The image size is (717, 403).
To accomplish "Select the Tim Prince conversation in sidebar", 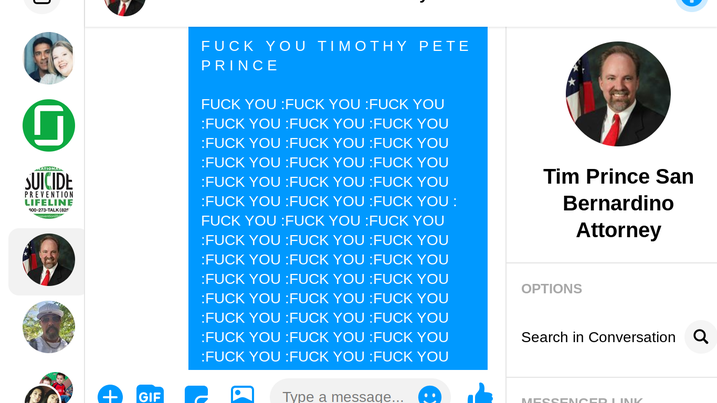I will [x=48, y=260].
